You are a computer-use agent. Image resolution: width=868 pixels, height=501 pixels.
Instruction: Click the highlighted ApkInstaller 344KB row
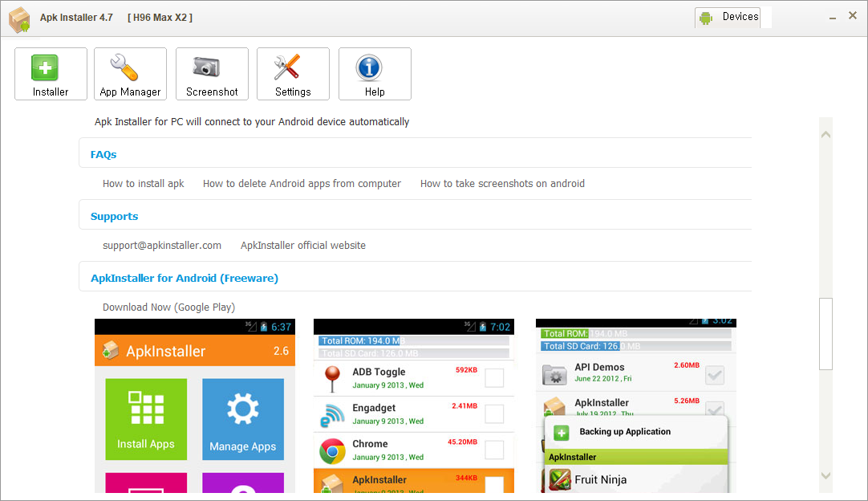point(413,480)
